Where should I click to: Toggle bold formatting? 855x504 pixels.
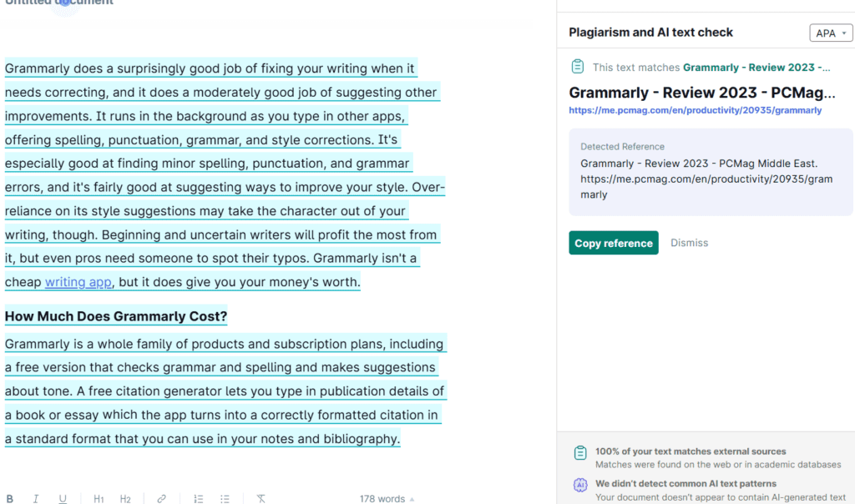pyautogui.click(x=10, y=499)
